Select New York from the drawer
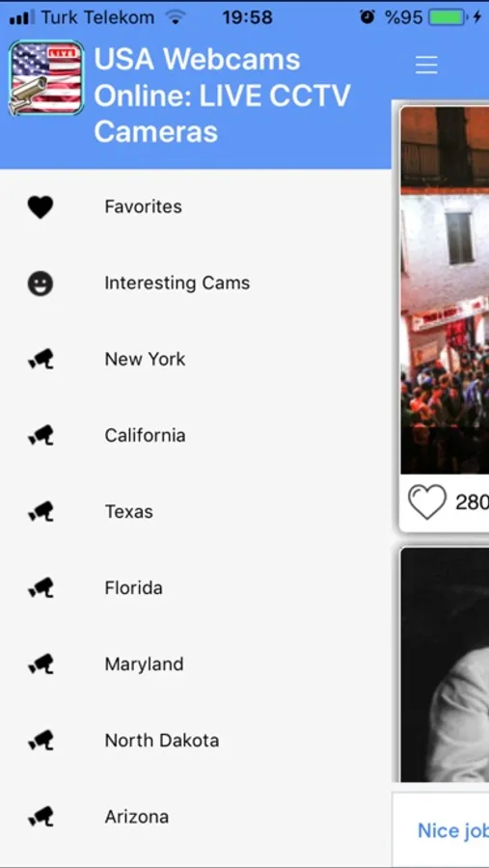This screenshot has height=868, width=489. 196,360
